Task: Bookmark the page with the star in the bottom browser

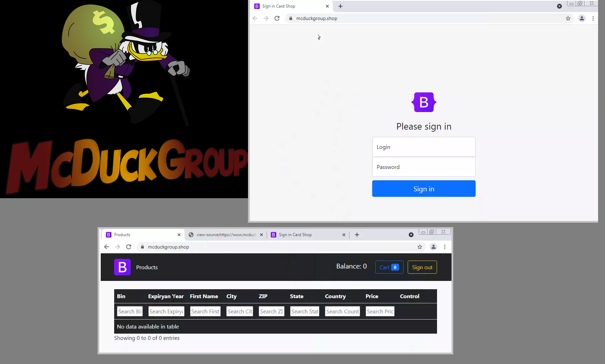Action: pyautogui.click(x=420, y=247)
